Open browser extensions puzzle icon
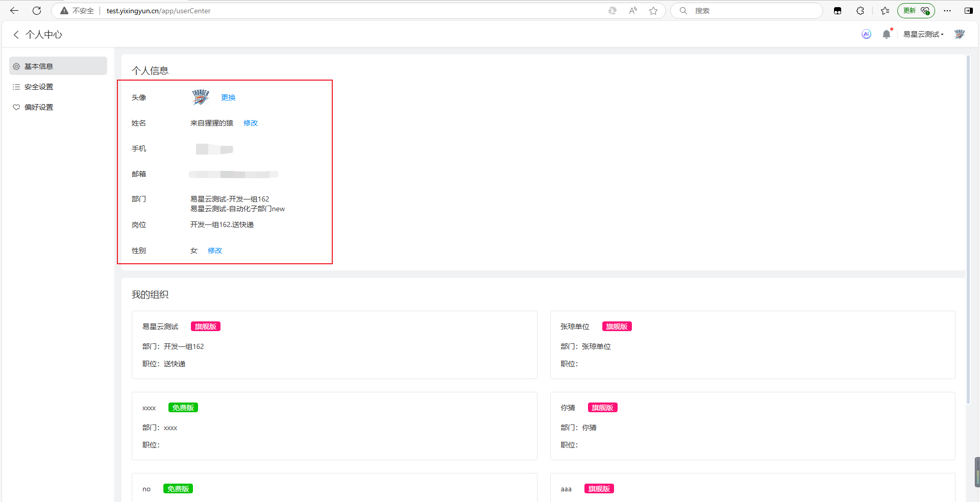The width and height of the screenshot is (980, 502). point(860,11)
